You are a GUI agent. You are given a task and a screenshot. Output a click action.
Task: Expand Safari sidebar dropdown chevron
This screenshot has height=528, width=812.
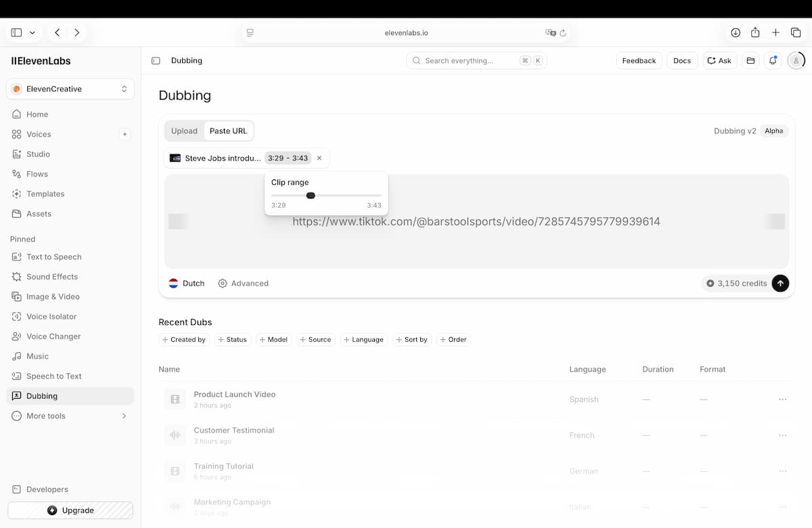(32, 32)
